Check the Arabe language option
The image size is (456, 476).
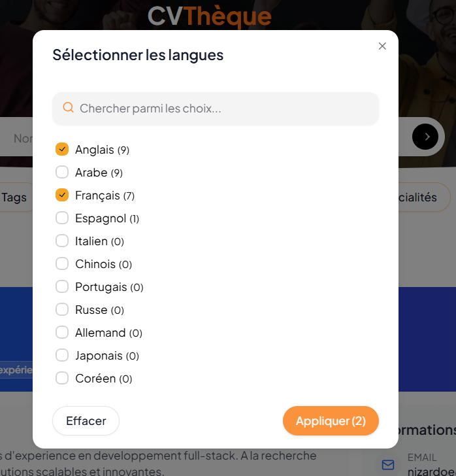(x=62, y=173)
